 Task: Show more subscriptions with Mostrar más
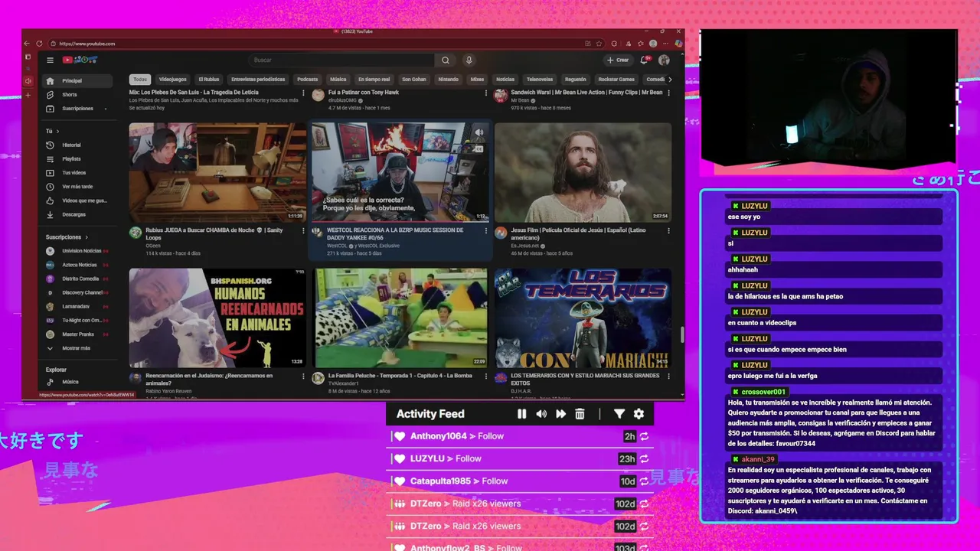76,348
